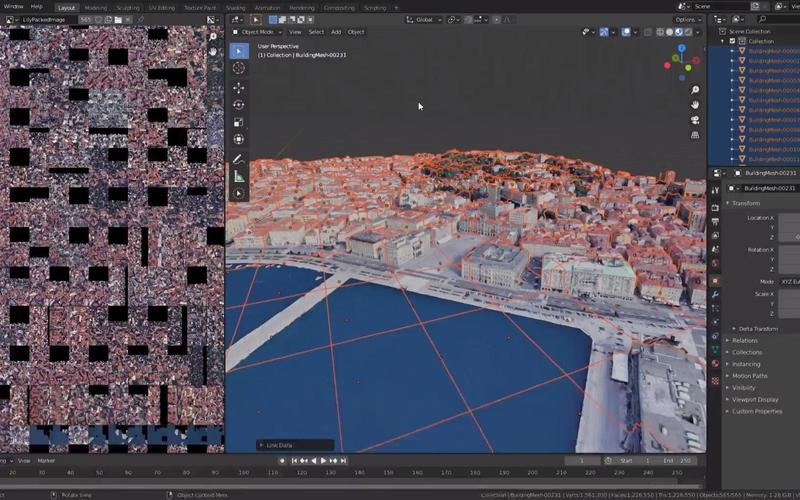Choose the Scale tool
Screen dimensions: 800x500
(238, 122)
